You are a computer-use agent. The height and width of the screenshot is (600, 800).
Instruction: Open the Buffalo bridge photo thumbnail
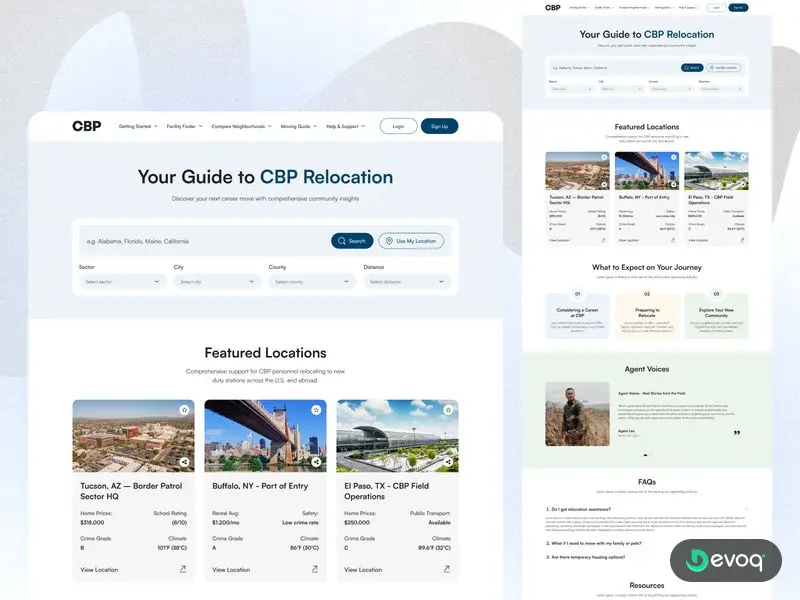(265, 436)
